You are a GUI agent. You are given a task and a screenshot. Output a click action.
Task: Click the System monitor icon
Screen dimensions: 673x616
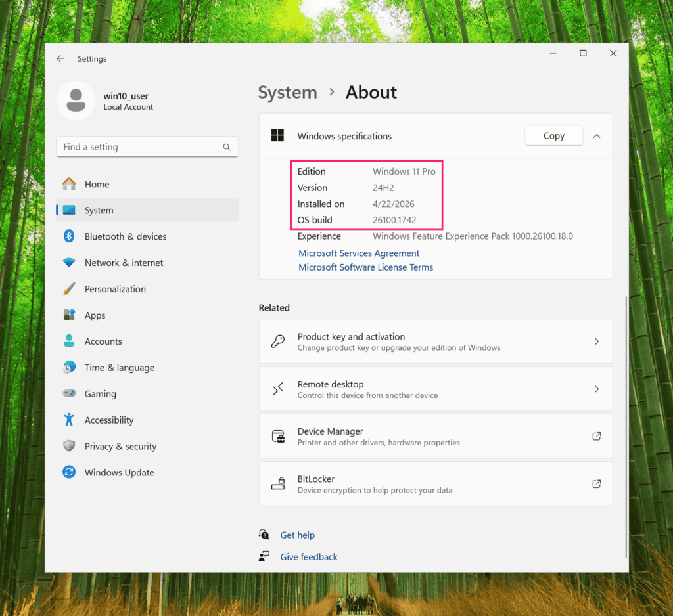pyautogui.click(x=69, y=210)
